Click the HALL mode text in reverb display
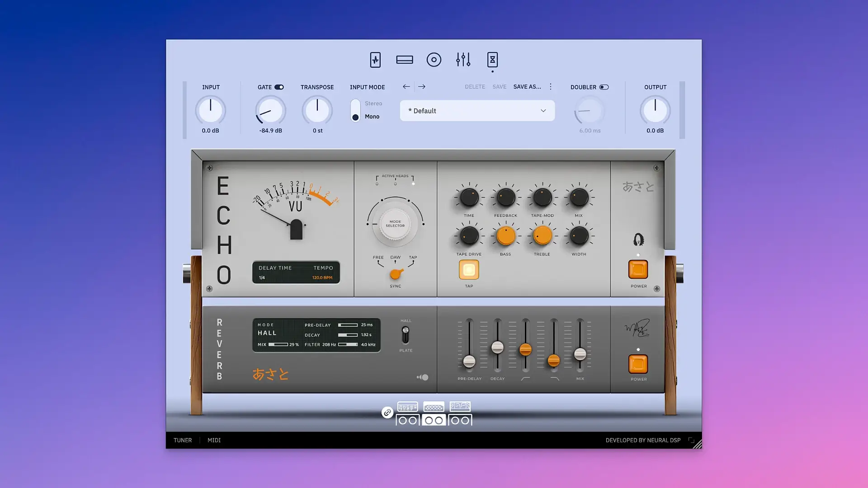Image resolution: width=868 pixels, height=488 pixels. (267, 333)
